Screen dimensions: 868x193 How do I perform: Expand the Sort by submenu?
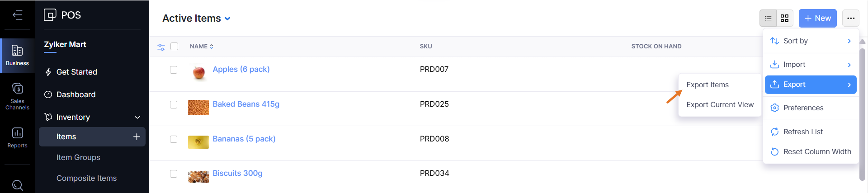(810, 41)
